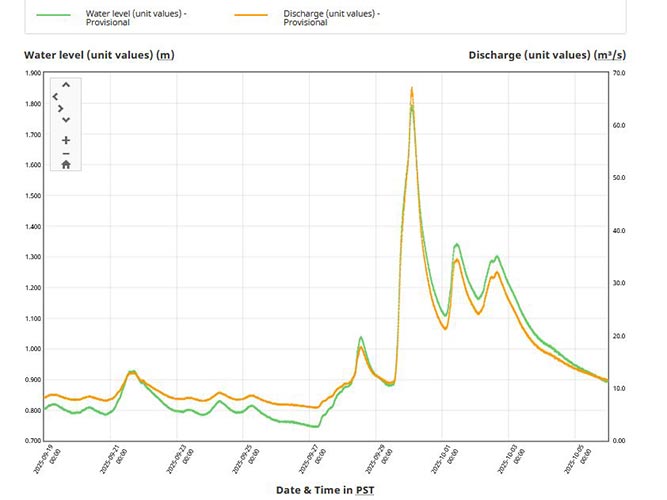Image resolution: width=667 pixels, height=500 pixels.
Task: Click the 70.0 discharge axis label
Action: 619,74
